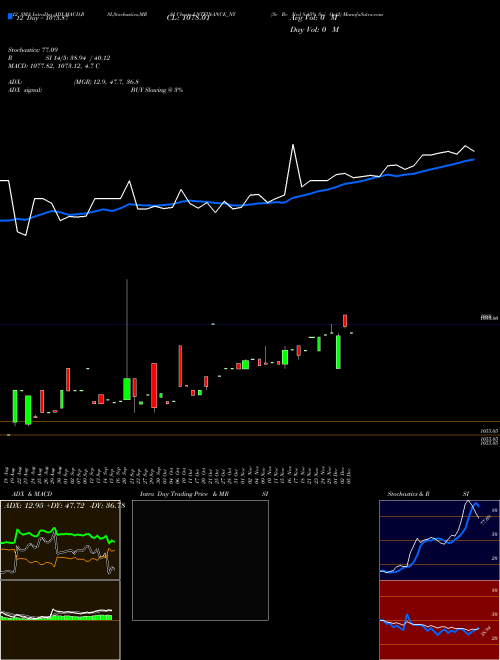Click the 'ADX: 12.95 +DY: 47.72' readout
The height and width of the screenshot is (660, 500).
pos(44,506)
